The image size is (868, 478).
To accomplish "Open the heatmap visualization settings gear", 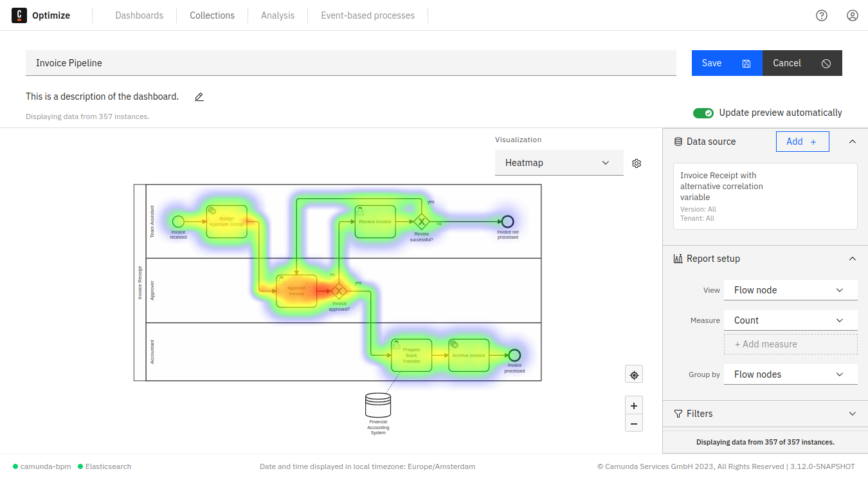I will pos(637,163).
